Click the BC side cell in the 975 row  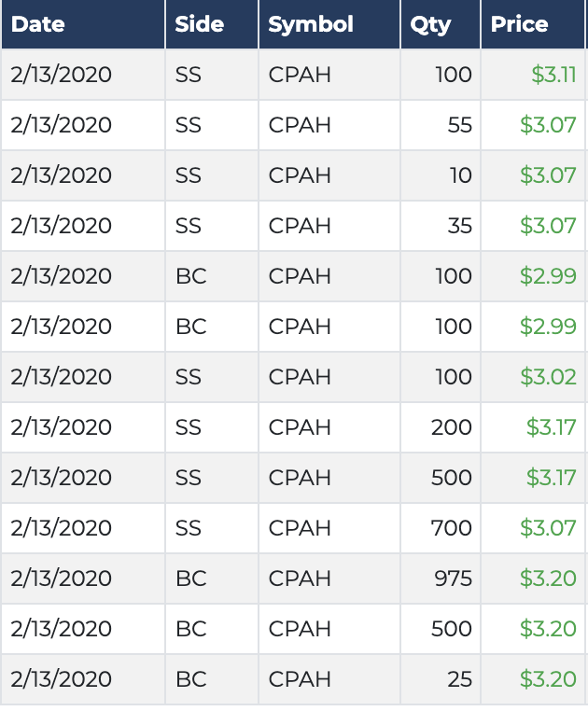191,579
